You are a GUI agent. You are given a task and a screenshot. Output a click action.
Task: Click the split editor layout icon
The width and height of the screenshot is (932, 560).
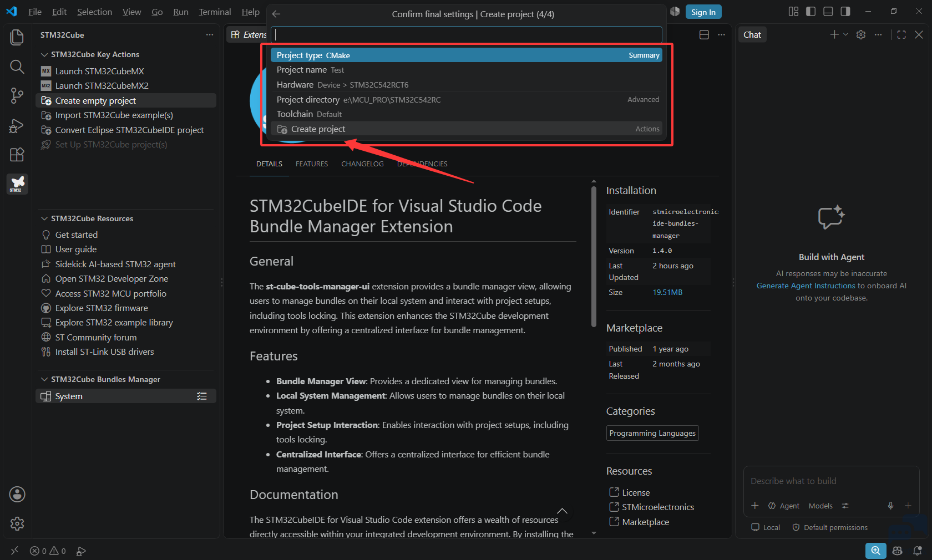click(x=704, y=35)
